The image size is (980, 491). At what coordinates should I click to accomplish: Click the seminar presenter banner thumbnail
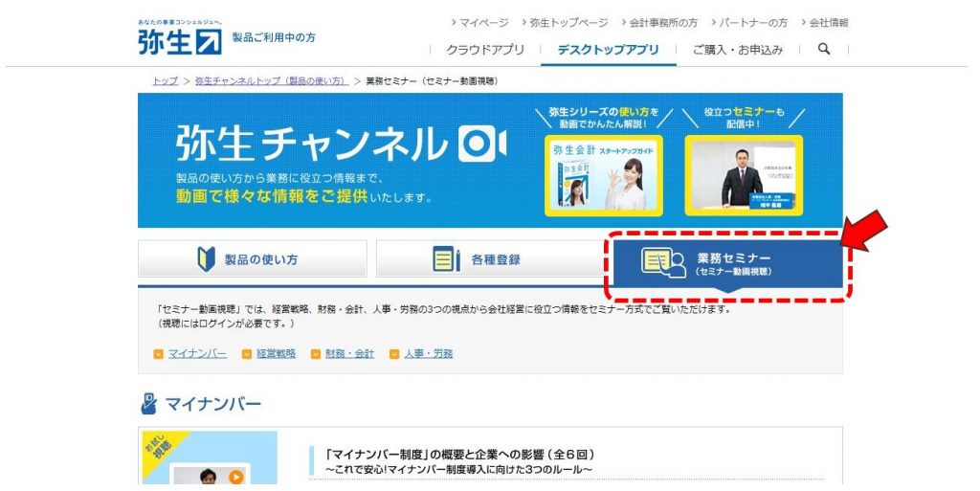(744, 175)
